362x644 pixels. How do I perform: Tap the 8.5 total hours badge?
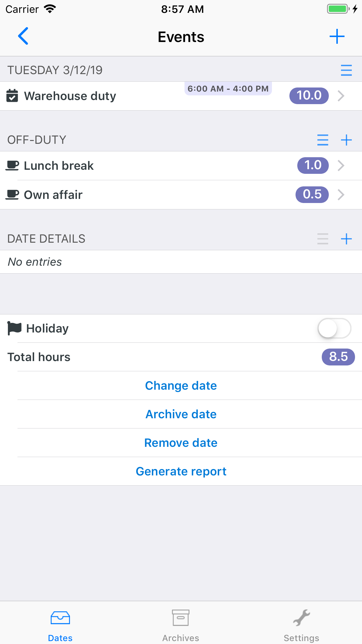point(338,357)
